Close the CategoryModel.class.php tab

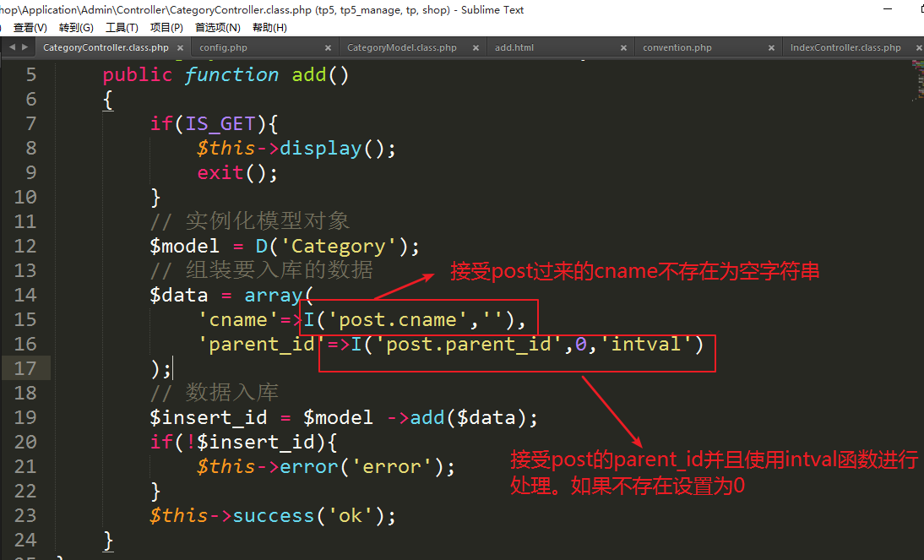click(x=475, y=48)
